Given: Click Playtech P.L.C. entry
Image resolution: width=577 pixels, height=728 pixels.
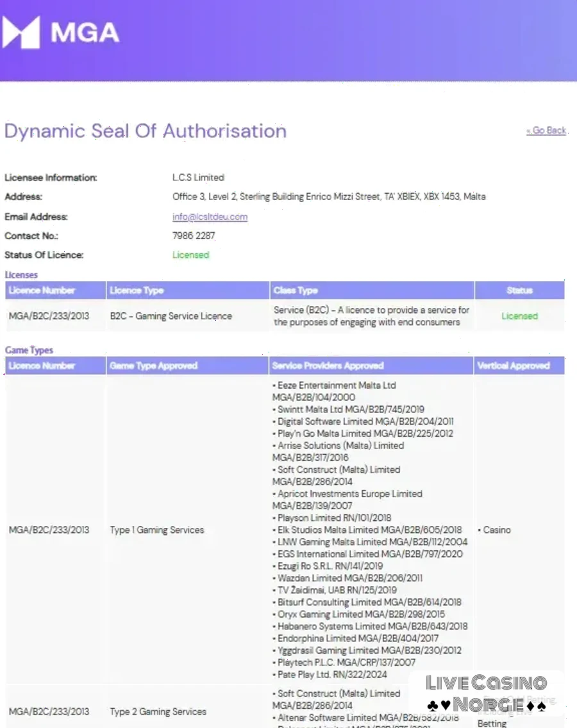Looking at the screenshot, I should point(344,663).
